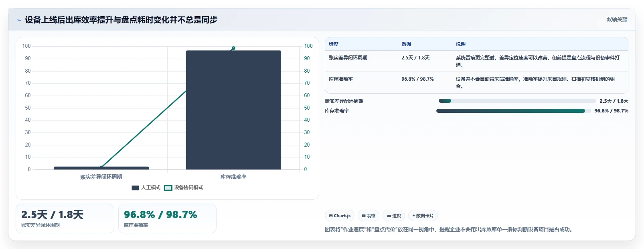Click progress value 2.5天 / 1.8天 right of bar
644x249 pixels.
614,101
